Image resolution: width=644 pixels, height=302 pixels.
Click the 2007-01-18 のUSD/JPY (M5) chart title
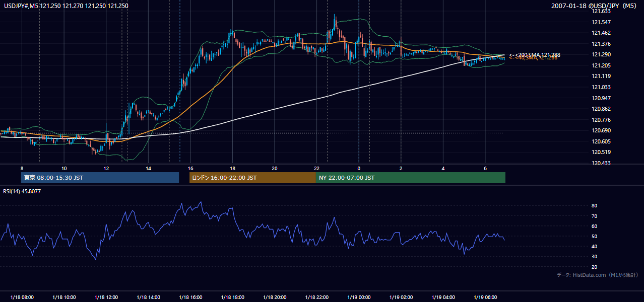click(595, 6)
